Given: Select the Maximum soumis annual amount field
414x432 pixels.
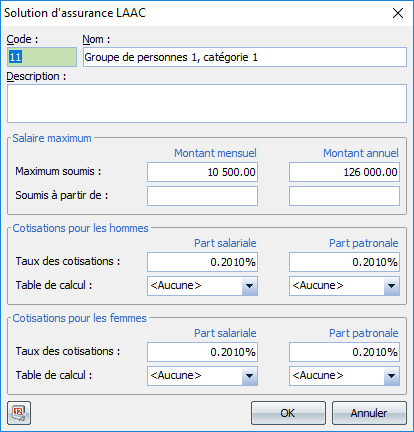Looking at the screenshot, I should tap(344, 172).
